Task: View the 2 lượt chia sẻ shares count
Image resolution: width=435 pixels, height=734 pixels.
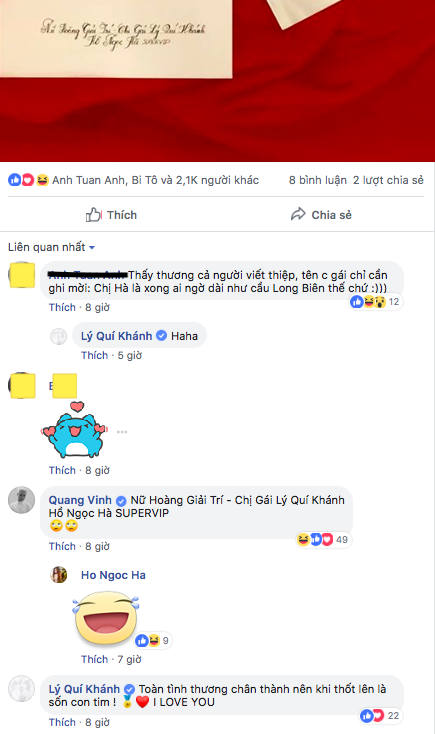Action: pyautogui.click(x=388, y=180)
